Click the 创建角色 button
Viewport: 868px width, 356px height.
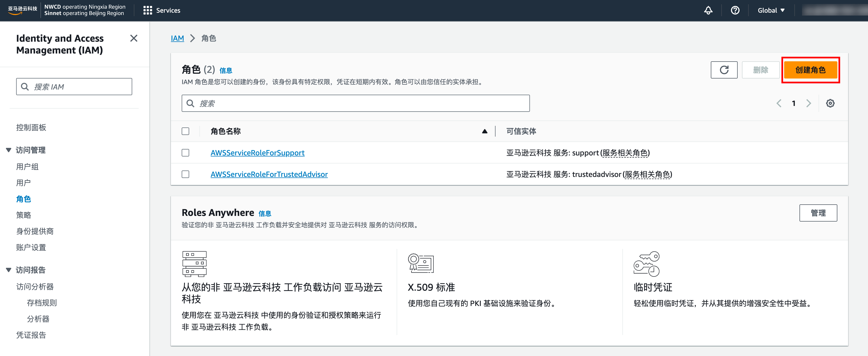pos(810,70)
